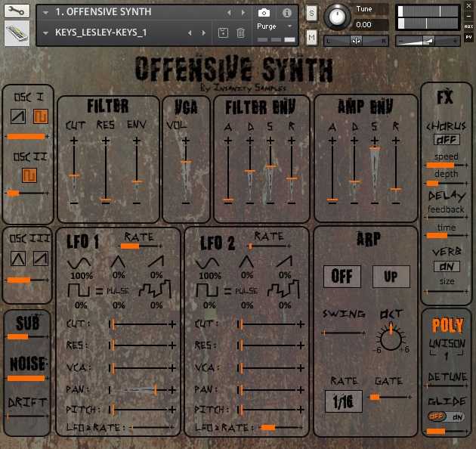The image size is (476, 449).
Task: Click the ARP GATE slider
Action: click(391, 397)
